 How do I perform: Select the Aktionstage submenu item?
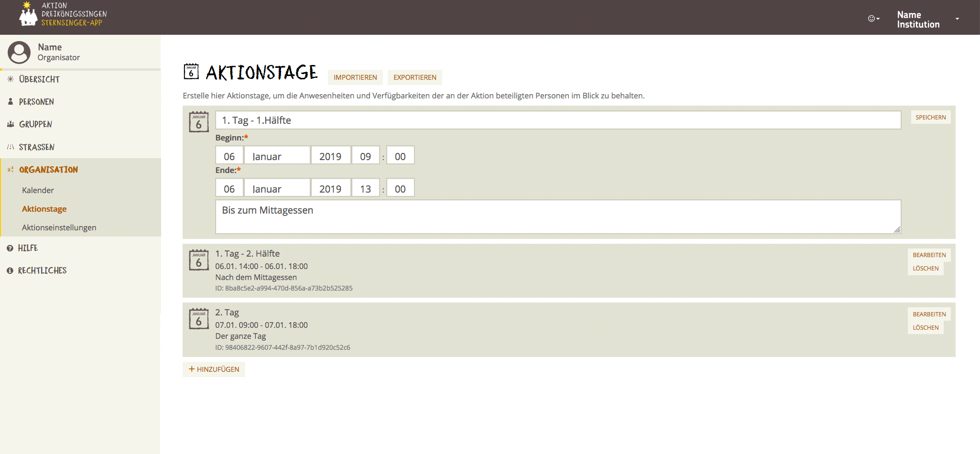[44, 209]
